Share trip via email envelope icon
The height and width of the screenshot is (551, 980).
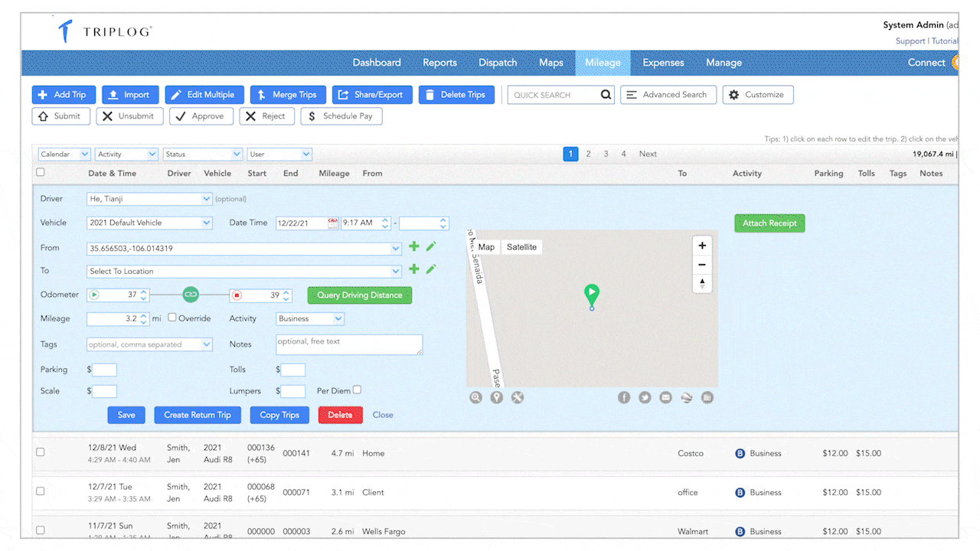665,397
